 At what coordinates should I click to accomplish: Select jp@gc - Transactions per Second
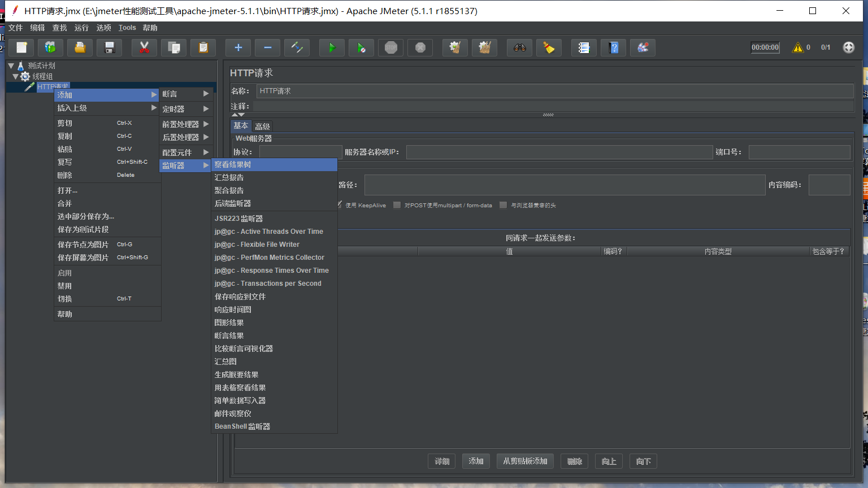click(x=275, y=284)
